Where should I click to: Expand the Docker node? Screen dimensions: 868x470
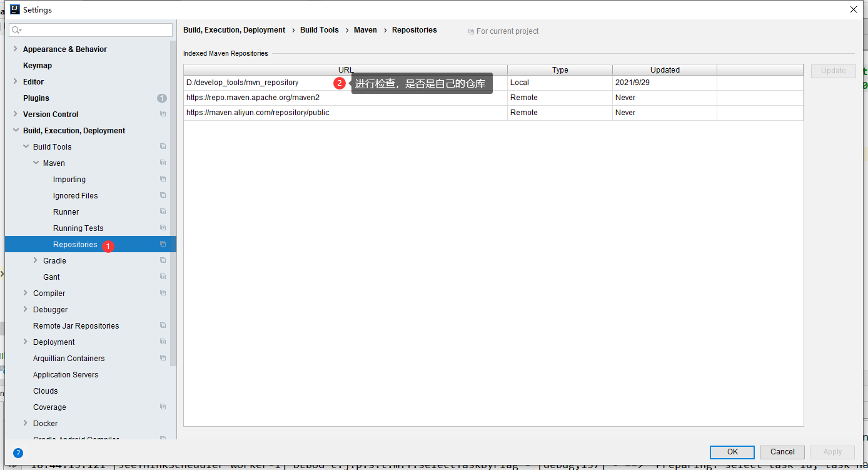click(26, 423)
